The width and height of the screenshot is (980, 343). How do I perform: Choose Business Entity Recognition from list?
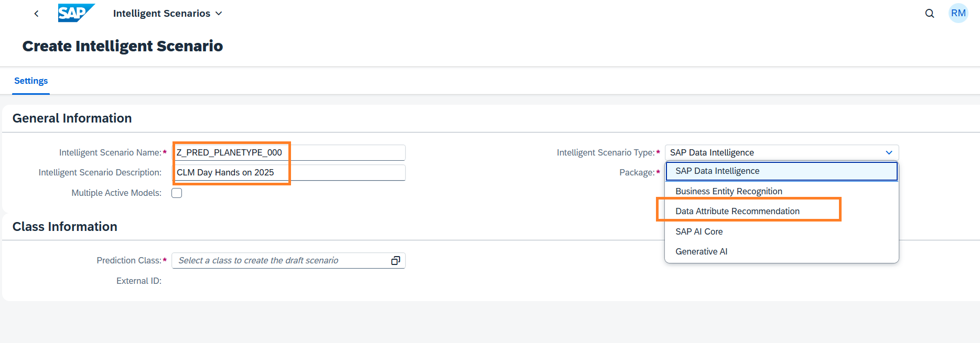tap(728, 192)
